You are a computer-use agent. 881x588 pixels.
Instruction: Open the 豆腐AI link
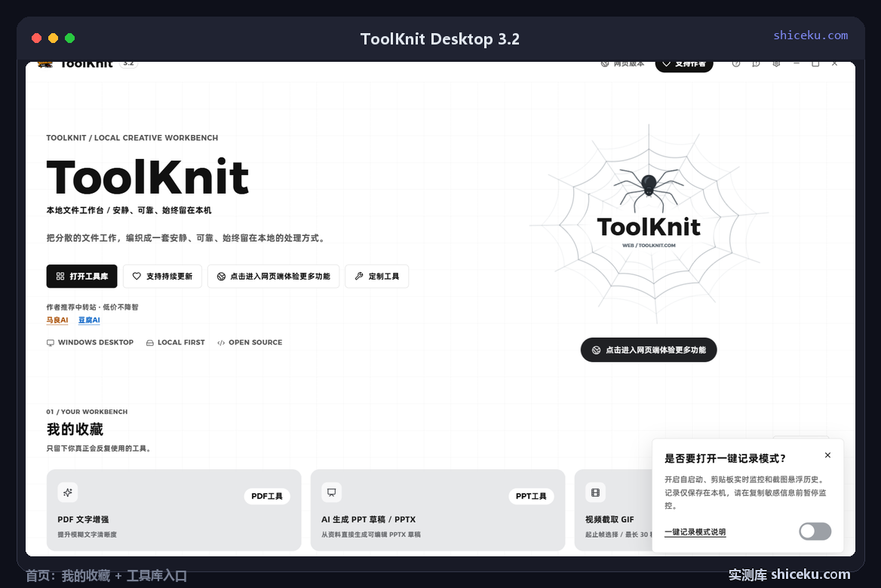(89, 320)
